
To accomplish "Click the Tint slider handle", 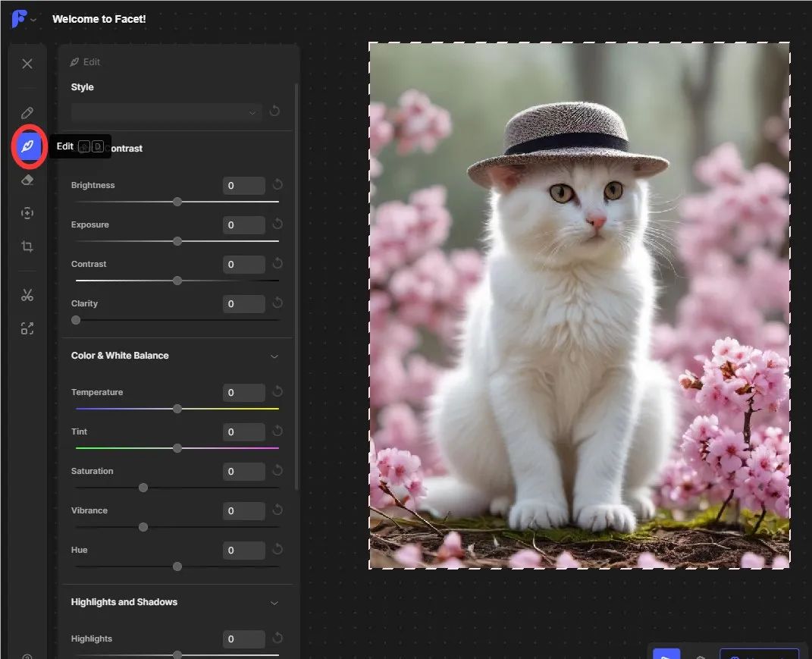I will (177, 448).
